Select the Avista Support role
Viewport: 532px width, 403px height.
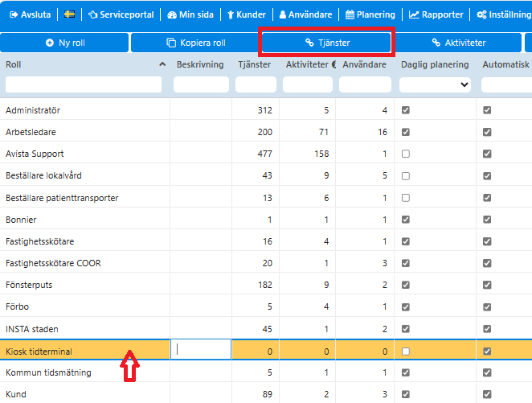pyautogui.click(x=35, y=154)
